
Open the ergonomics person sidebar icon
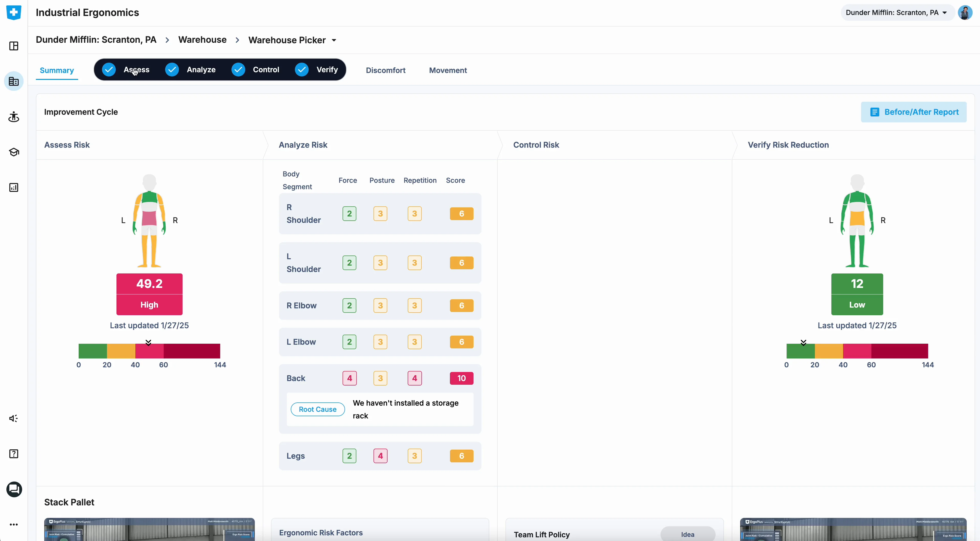pyautogui.click(x=14, y=117)
